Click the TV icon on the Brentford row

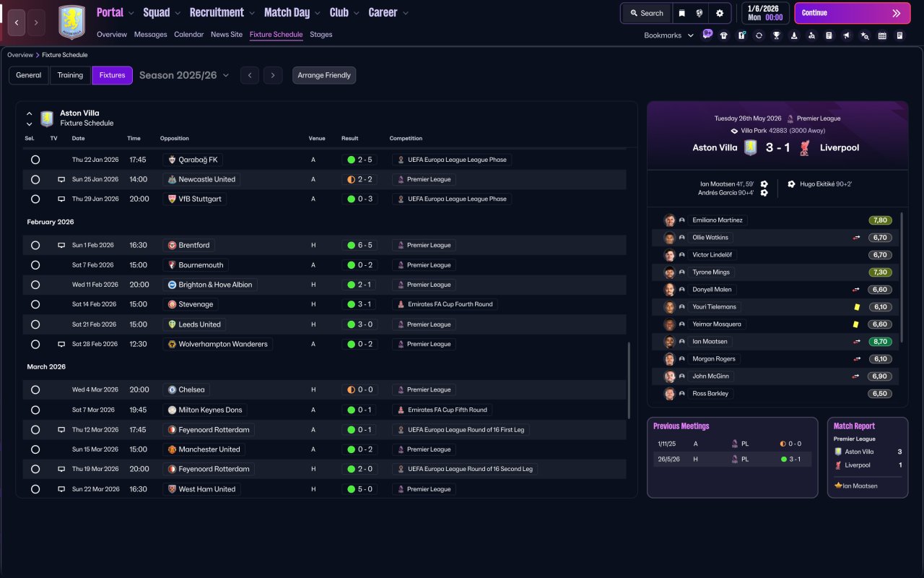[61, 246]
